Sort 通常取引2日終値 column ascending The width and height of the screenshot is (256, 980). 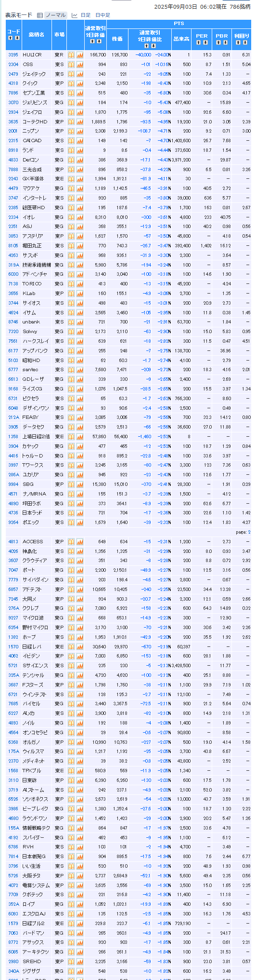point(92,41)
